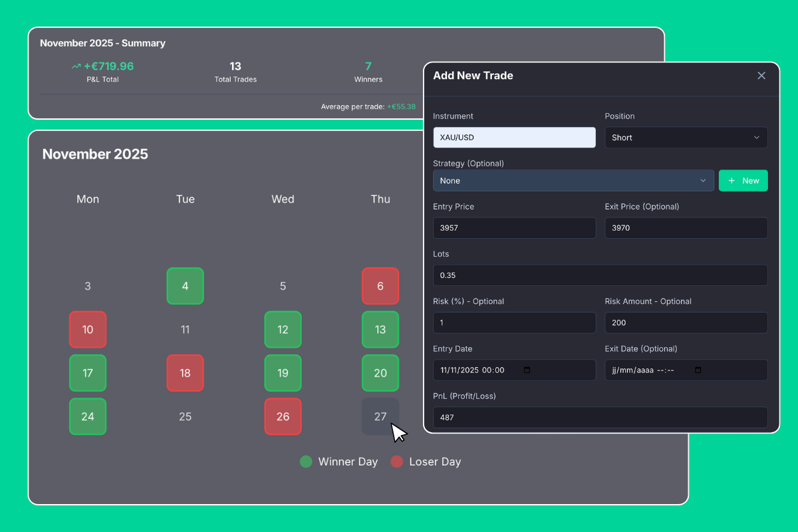The image size is (798, 532).
Task: Click the Instrument field showing XAU/USD
Action: click(x=514, y=138)
